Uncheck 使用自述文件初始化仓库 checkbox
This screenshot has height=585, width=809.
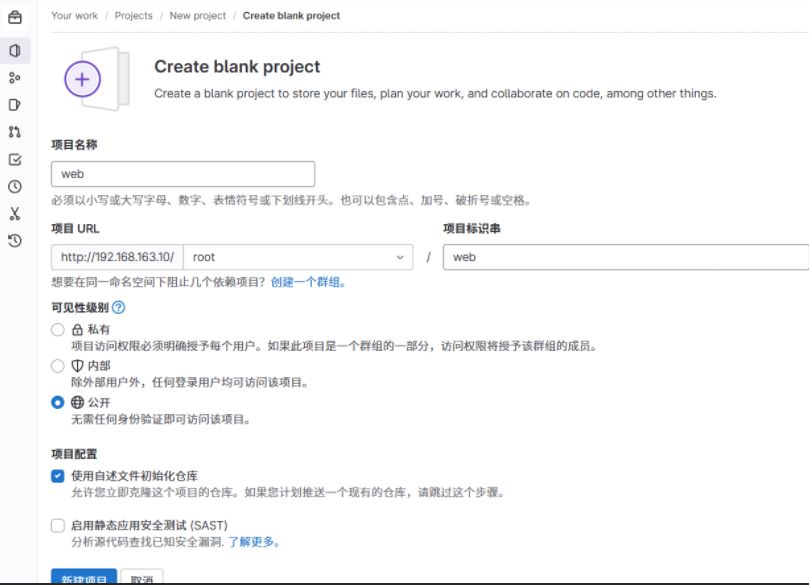58,476
